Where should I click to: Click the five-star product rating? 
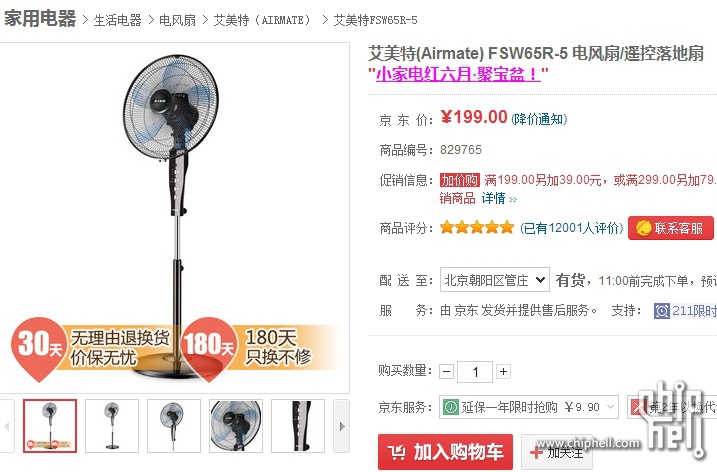point(477,227)
